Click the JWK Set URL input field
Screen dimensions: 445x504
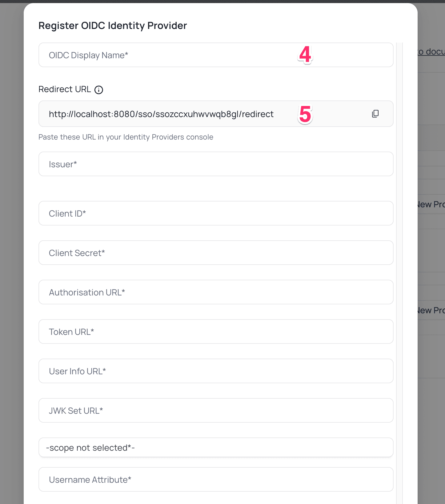[x=215, y=410]
